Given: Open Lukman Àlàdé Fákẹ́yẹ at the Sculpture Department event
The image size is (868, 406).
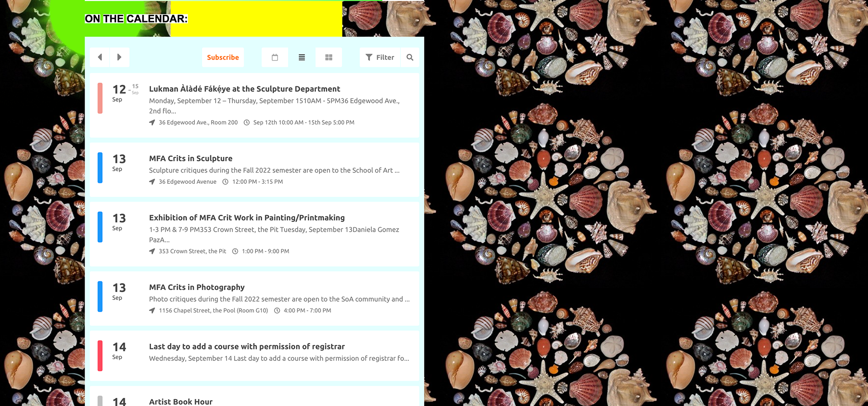Looking at the screenshot, I should [x=245, y=89].
